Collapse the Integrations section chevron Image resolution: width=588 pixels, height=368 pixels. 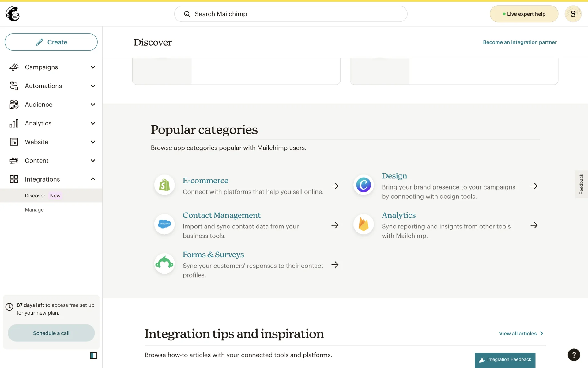point(93,179)
